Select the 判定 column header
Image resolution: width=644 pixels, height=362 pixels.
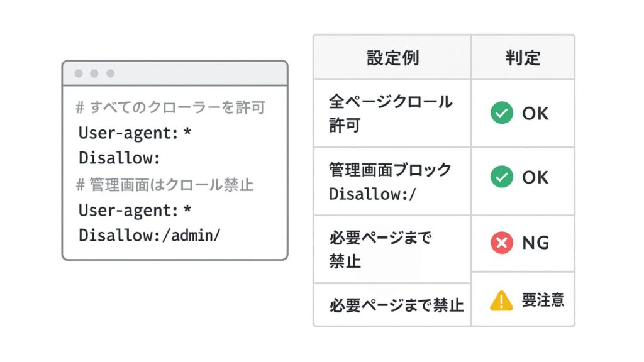coord(523,58)
